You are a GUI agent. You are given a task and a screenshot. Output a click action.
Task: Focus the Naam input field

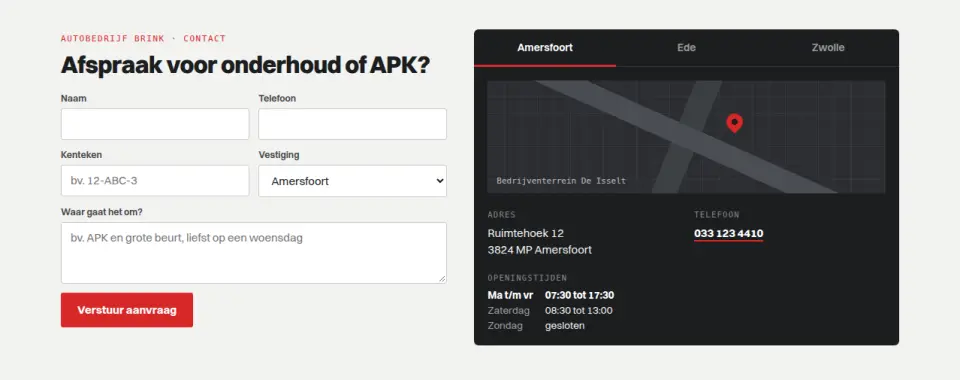155,124
